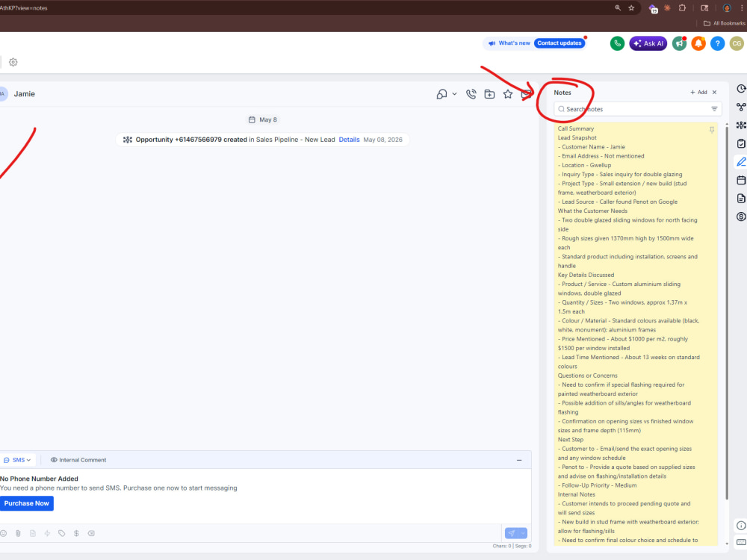Screen dimensions: 747x560
Task: Open the SMS channel dropdown
Action: [x=17, y=460]
